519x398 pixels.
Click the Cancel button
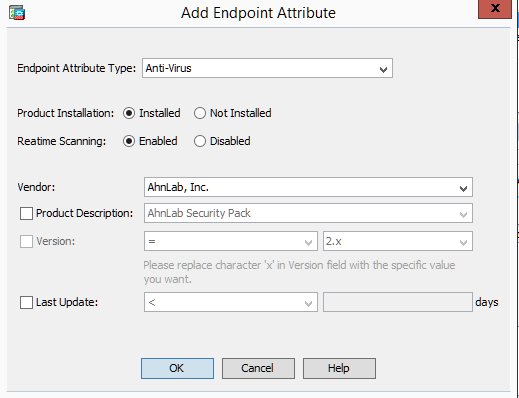click(x=258, y=368)
